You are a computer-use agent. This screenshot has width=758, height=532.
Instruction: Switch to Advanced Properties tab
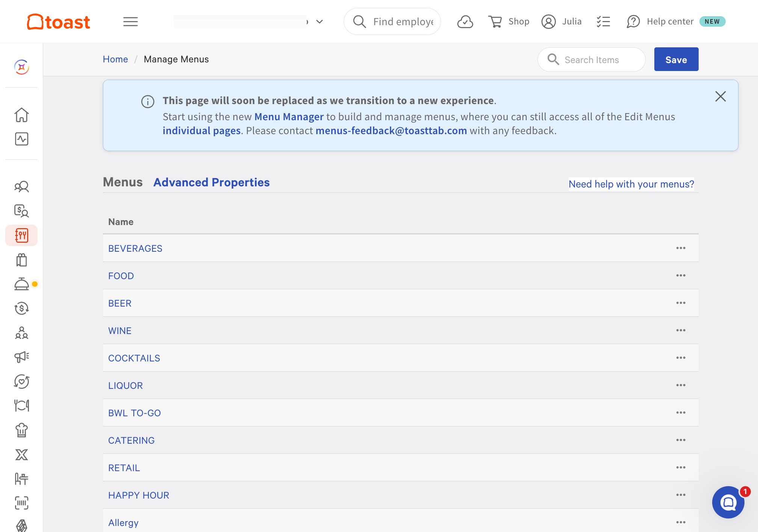coord(211,182)
